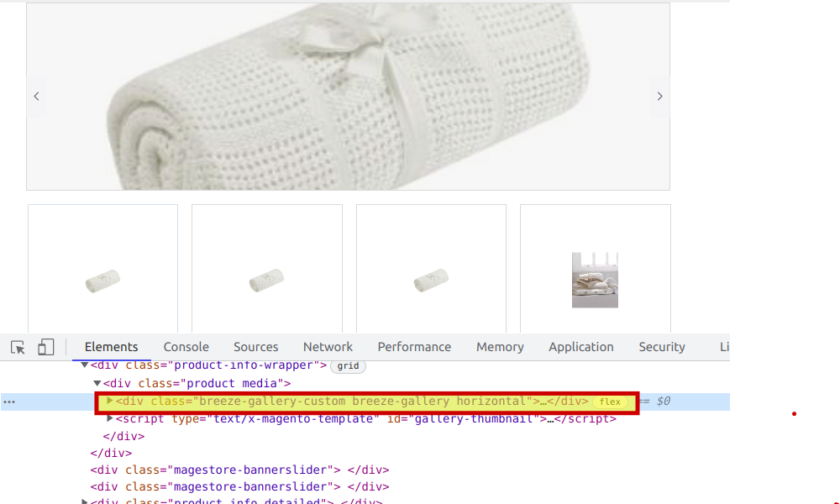Activate the inspect element picker icon

tap(18, 348)
